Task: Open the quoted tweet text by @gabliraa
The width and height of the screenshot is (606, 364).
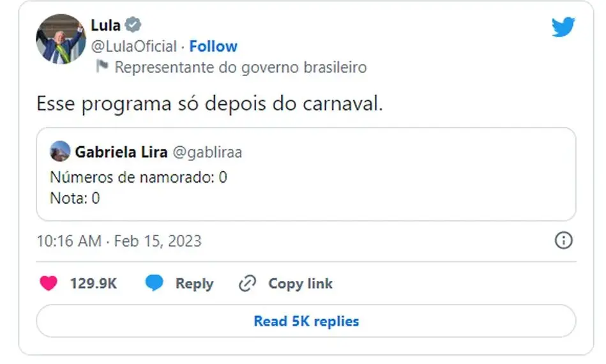Action: (x=138, y=188)
